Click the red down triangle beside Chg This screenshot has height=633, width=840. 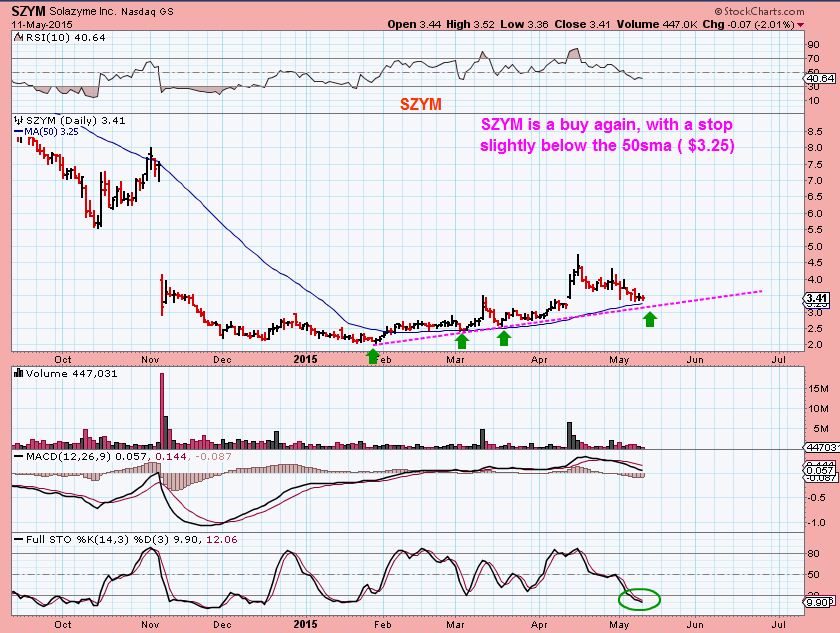coord(800,25)
